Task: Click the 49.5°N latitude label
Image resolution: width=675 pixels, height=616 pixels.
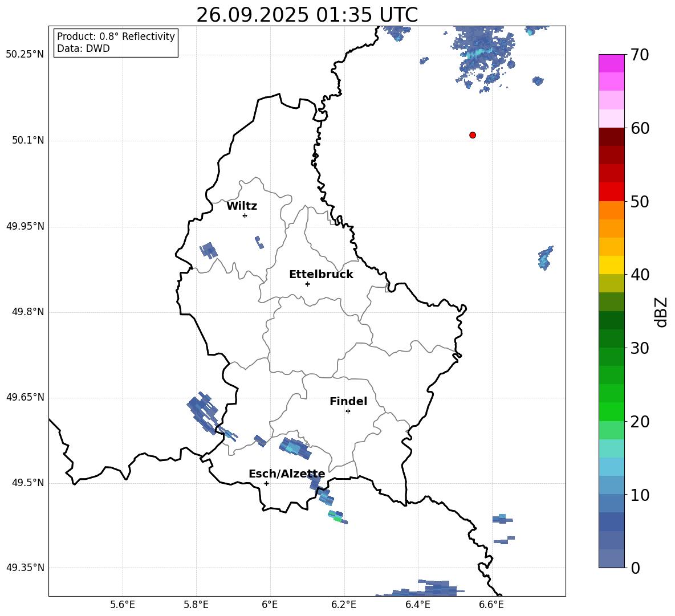Action: 27,483
